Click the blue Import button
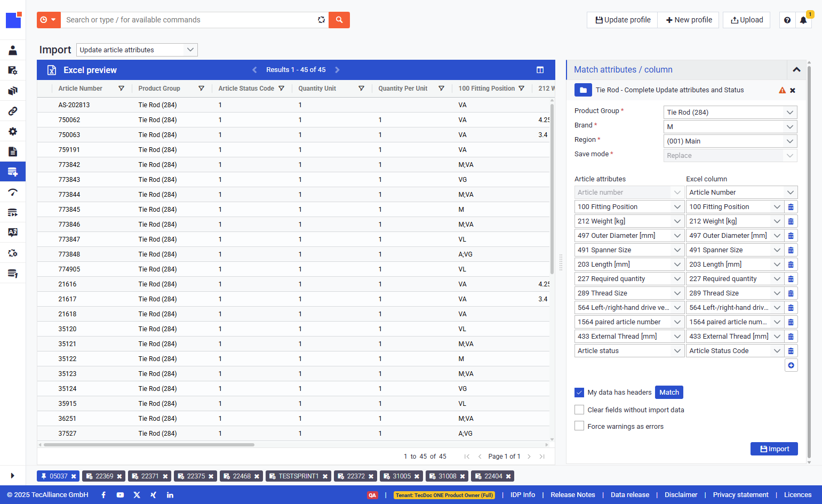 pyautogui.click(x=774, y=449)
